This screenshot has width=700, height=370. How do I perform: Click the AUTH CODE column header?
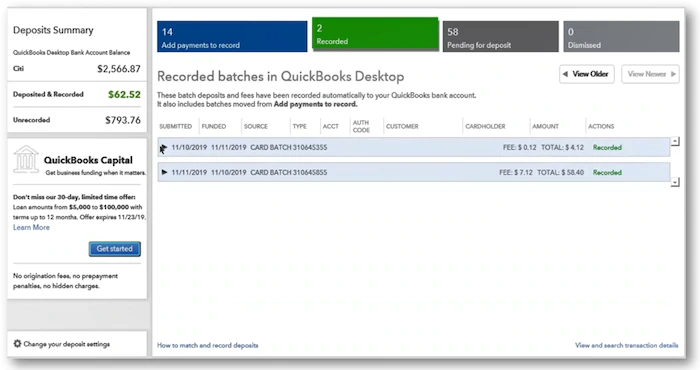(361, 126)
